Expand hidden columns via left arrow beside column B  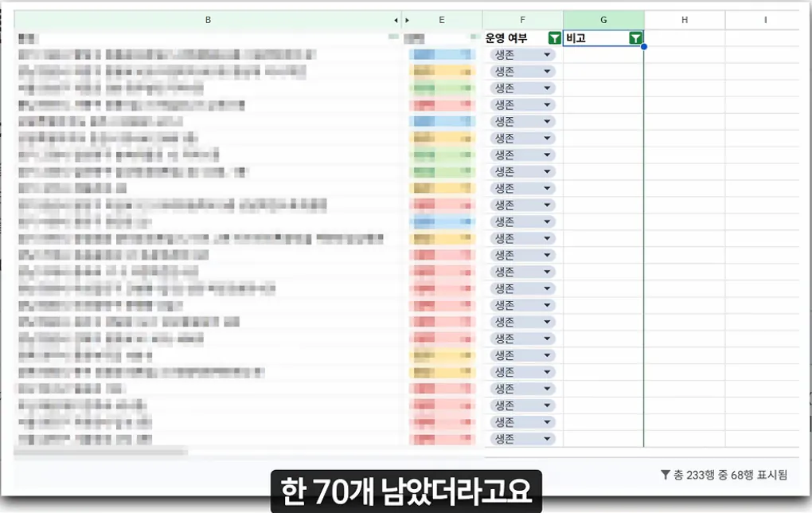[396, 20]
